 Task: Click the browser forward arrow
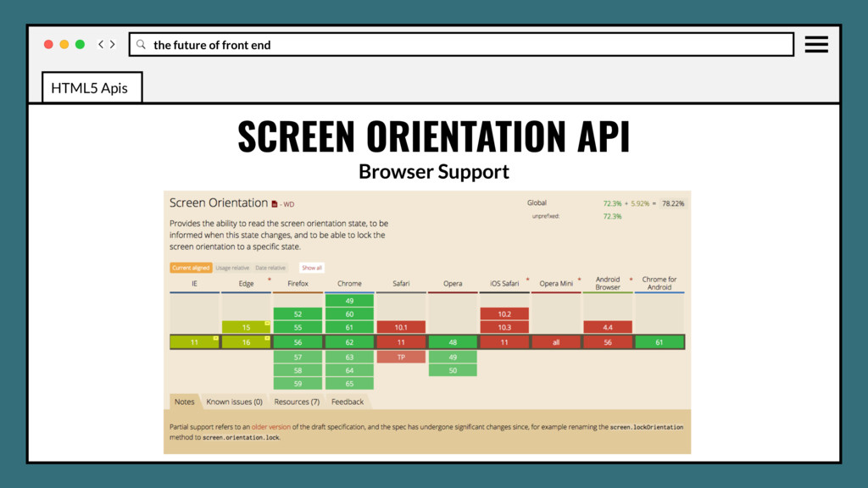click(x=113, y=44)
